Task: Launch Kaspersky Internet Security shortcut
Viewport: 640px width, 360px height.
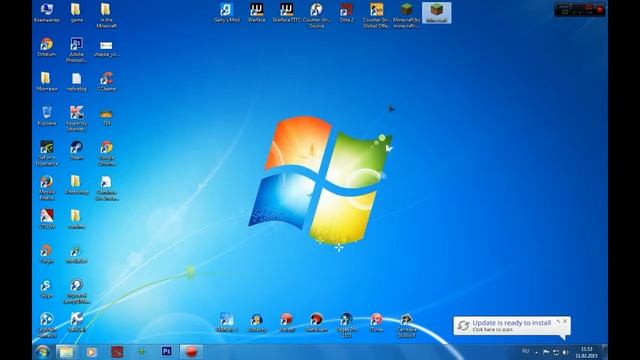Action: [x=76, y=119]
